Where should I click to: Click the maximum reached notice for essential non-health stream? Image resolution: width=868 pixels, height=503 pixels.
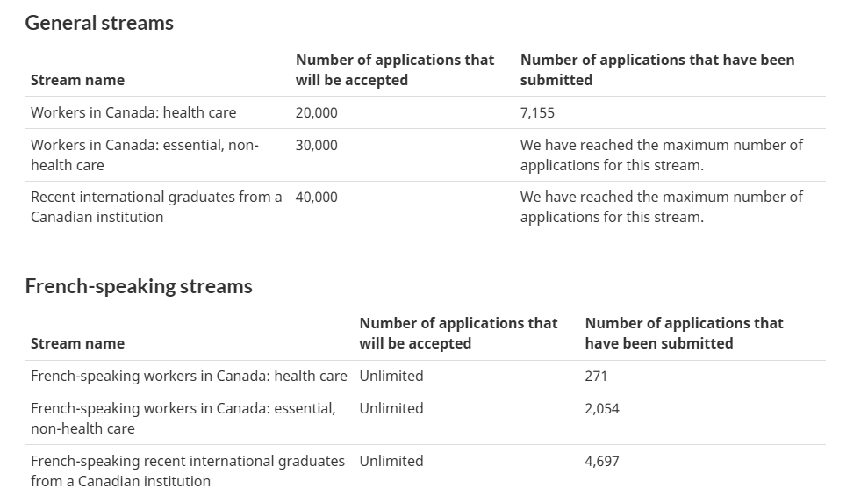click(661, 155)
